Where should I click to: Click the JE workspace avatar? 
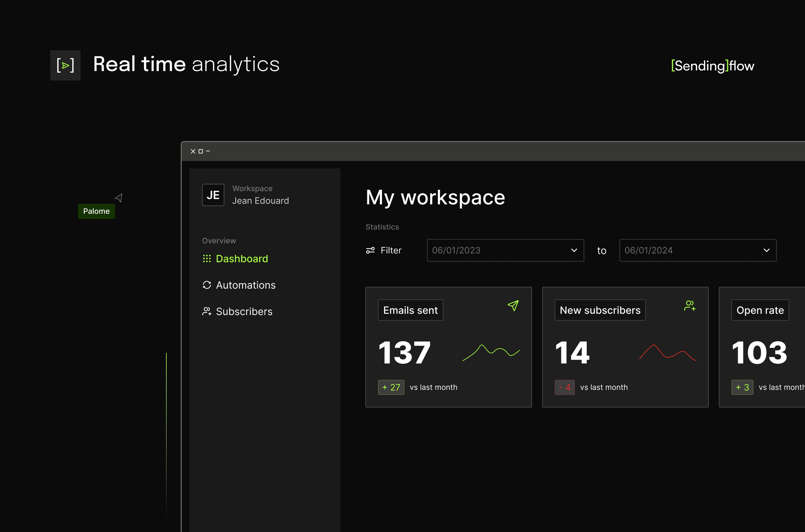click(213, 195)
